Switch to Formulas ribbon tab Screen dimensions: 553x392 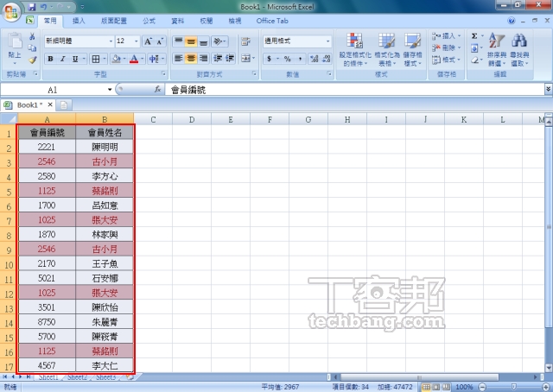[149, 21]
